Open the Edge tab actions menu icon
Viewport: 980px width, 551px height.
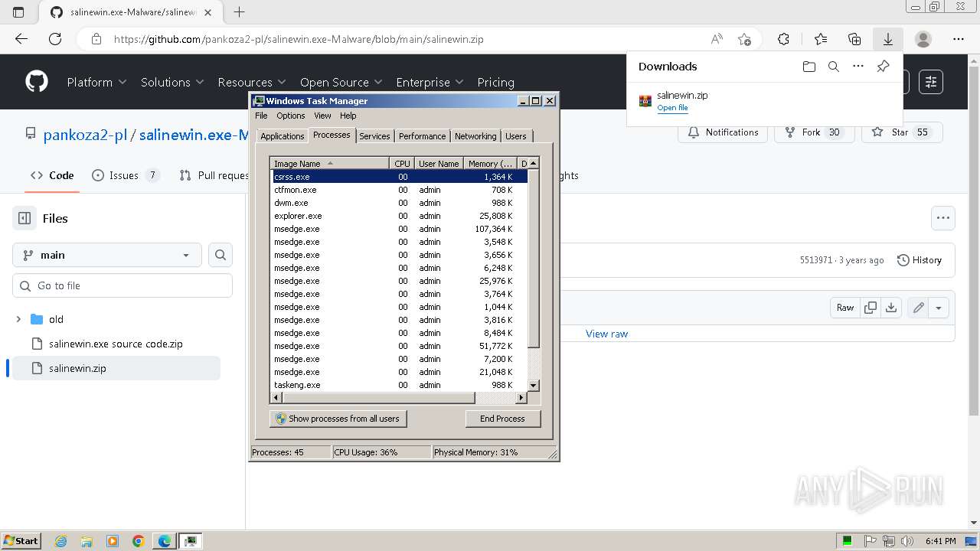(x=18, y=12)
